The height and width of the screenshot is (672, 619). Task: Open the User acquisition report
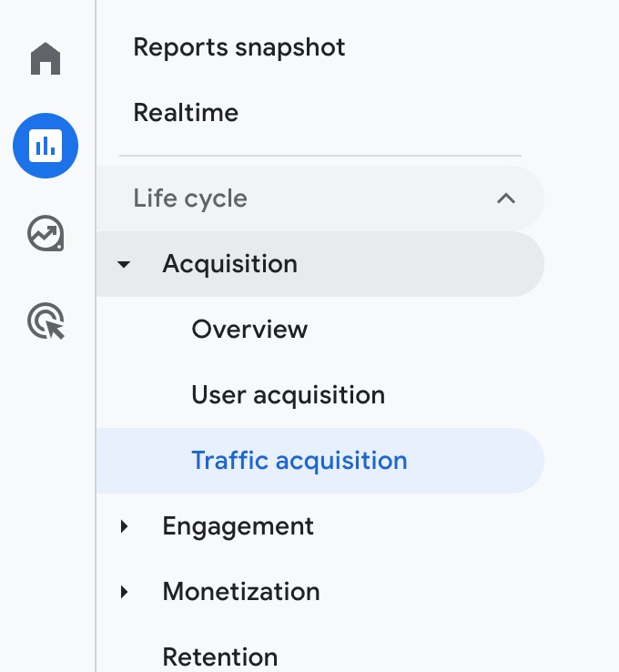tap(288, 394)
